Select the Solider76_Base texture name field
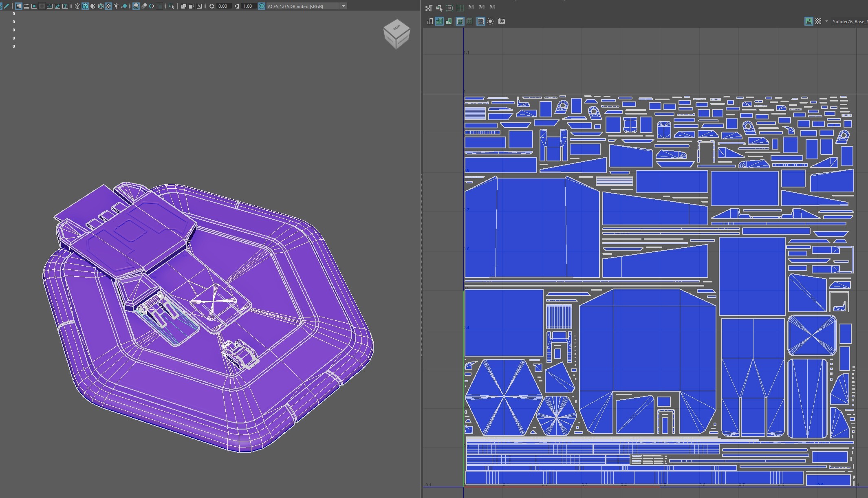The width and height of the screenshot is (868, 498). click(850, 21)
